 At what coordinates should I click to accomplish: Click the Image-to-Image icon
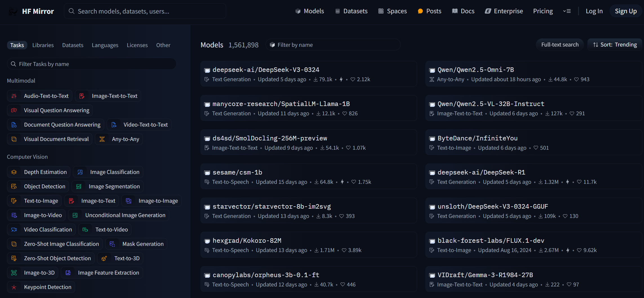click(x=128, y=201)
